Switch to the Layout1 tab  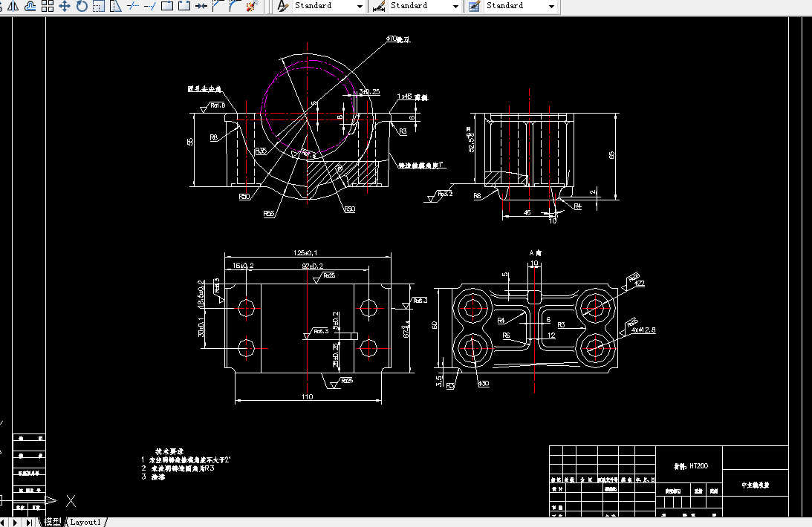84,522
